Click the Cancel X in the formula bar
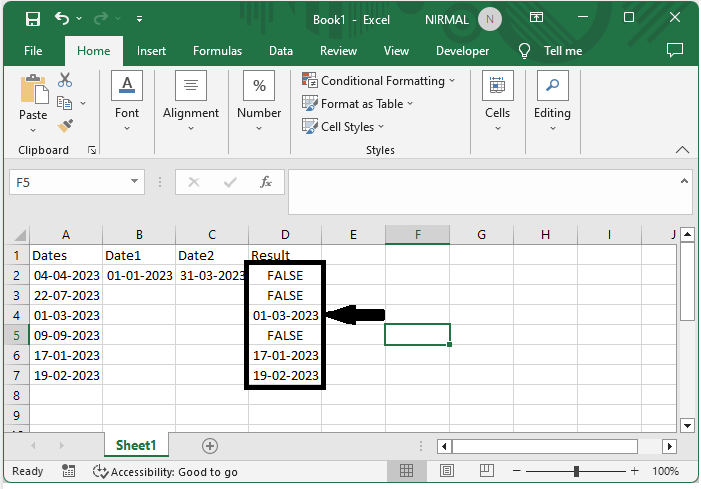 click(194, 182)
